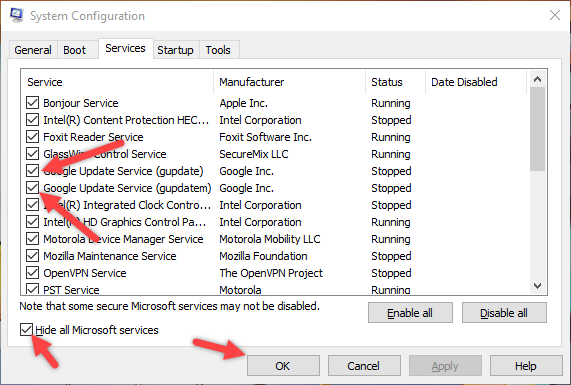Click the PST Service row name
Image resolution: width=571 pixels, height=385 pixels.
[71, 290]
